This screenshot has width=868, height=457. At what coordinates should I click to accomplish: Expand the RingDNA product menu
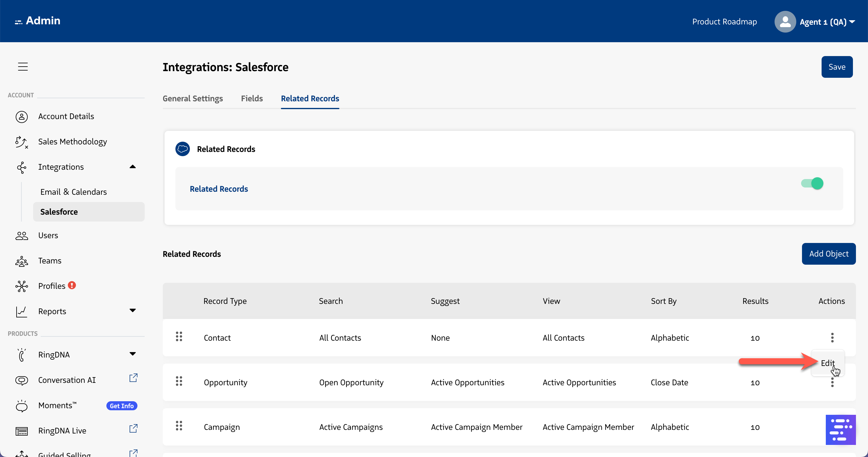[133, 354]
